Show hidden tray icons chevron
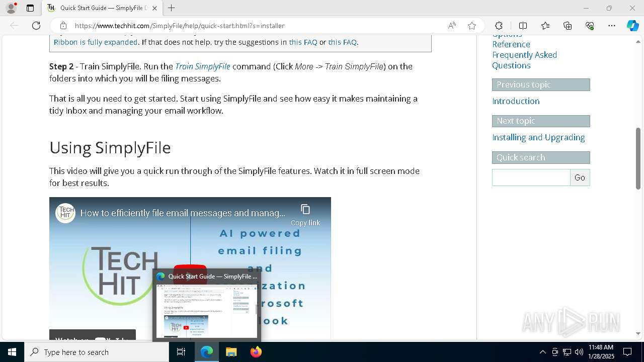This screenshot has width=644, height=362. point(542,352)
